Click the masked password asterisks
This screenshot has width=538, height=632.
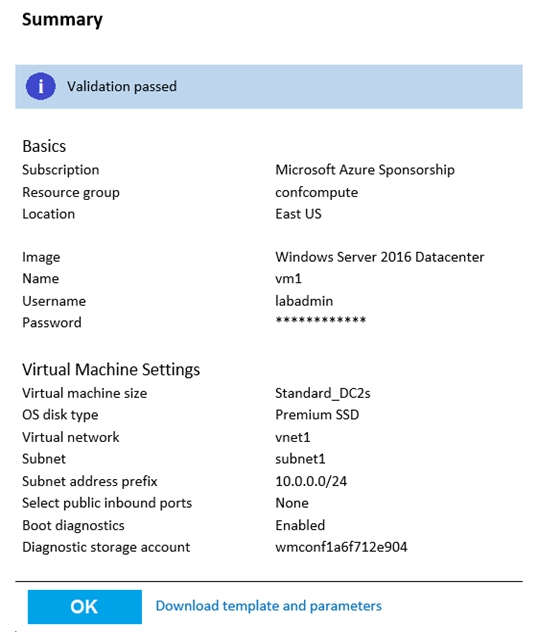coord(321,320)
